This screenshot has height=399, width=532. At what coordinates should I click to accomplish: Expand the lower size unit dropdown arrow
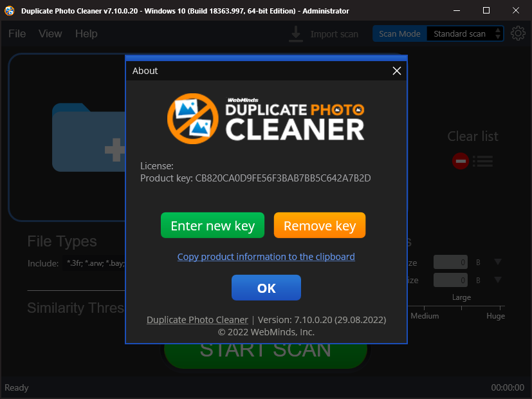[x=498, y=279]
